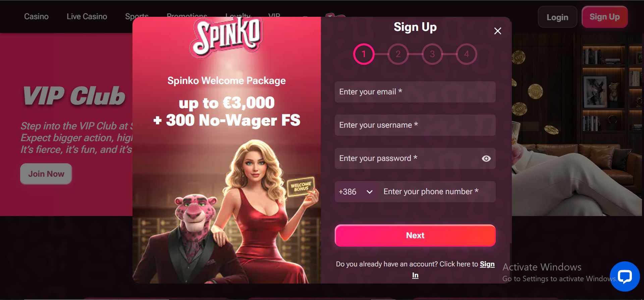Open the Casino menu item

[x=36, y=16]
